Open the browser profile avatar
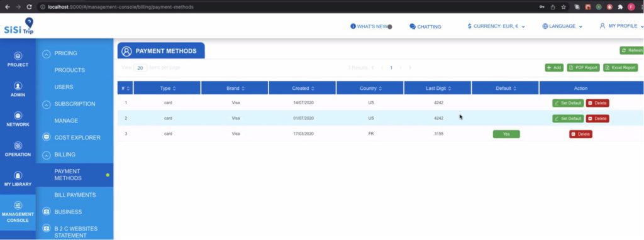Viewport: 644px width, 240px height. pos(631,7)
